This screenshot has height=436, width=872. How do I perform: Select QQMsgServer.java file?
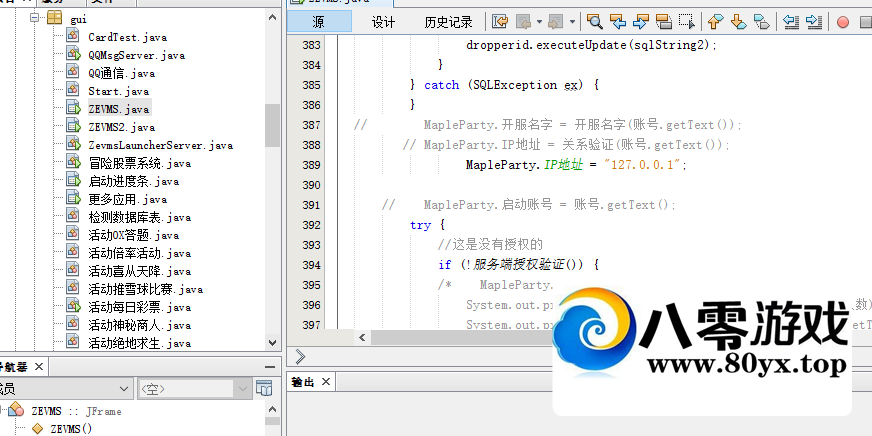tap(136, 55)
